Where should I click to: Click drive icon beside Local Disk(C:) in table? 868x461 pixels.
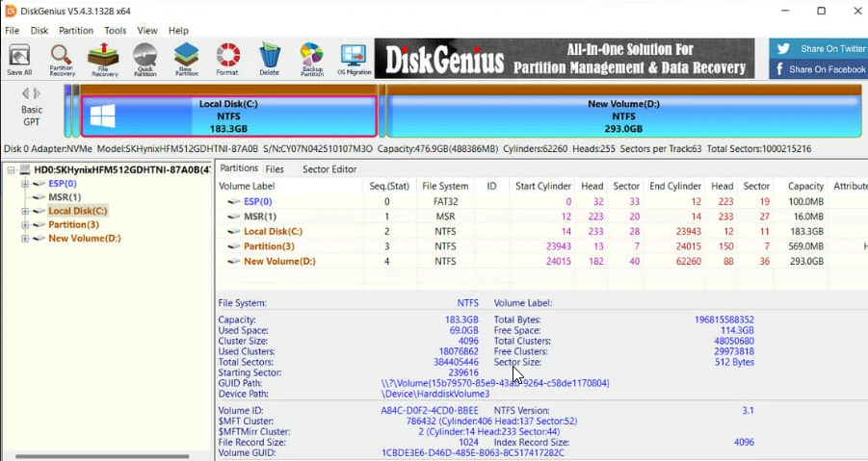[234, 232]
